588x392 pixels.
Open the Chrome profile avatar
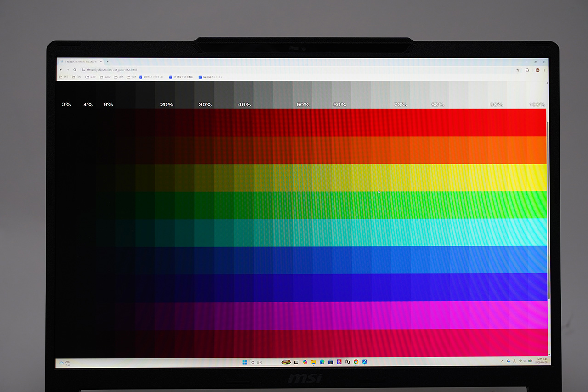click(537, 70)
